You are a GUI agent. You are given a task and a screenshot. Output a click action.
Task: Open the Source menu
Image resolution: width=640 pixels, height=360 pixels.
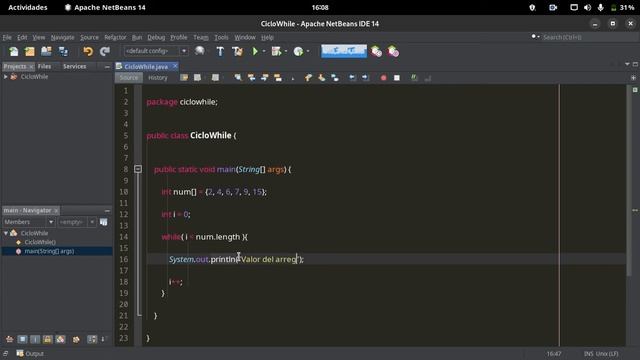click(x=89, y=37)
